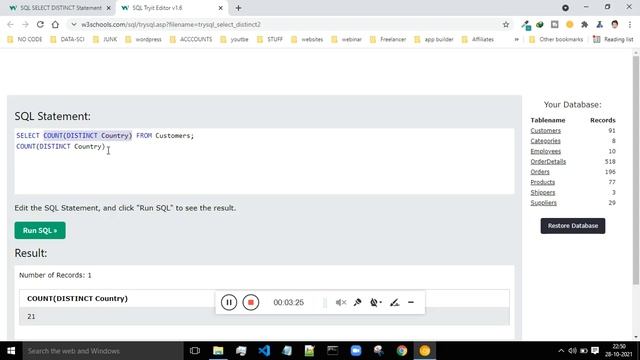Open Zoom from the taskbar

(356, 351)
